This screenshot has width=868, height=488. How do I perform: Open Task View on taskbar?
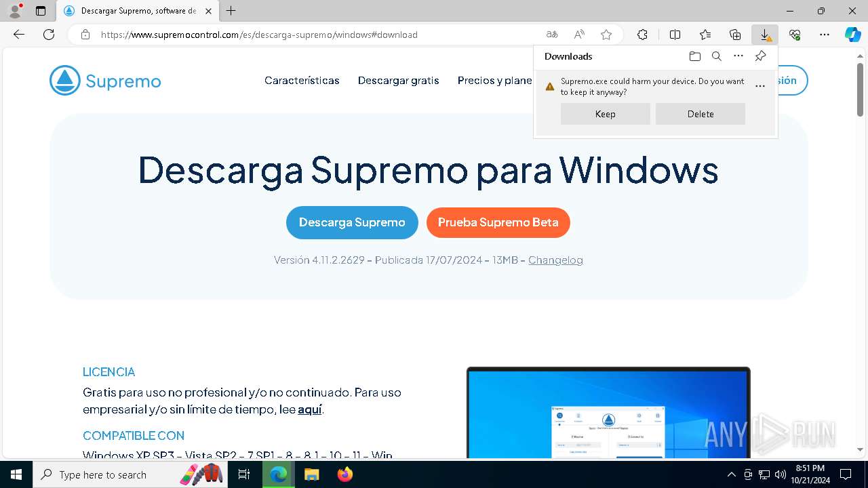[245, 474]
